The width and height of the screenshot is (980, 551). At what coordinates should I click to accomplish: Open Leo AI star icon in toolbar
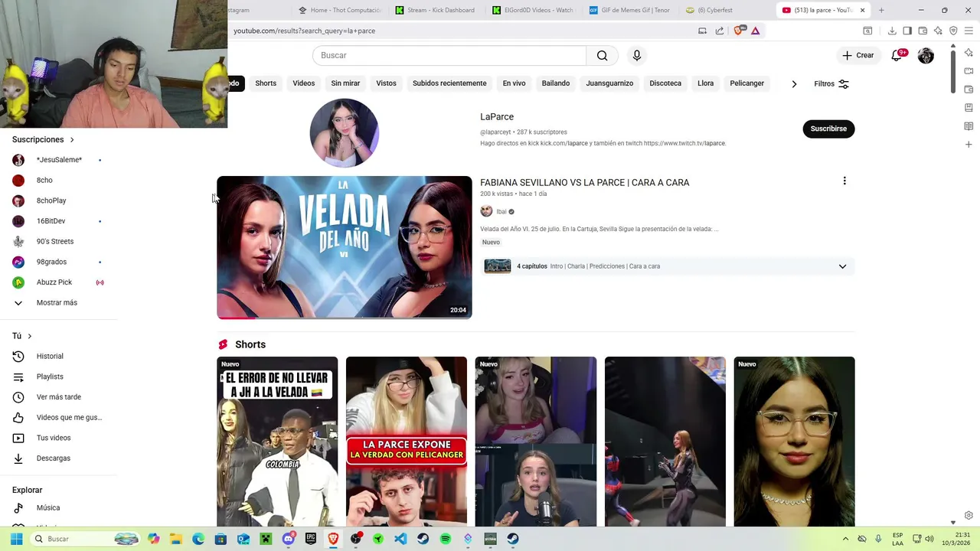938,31
